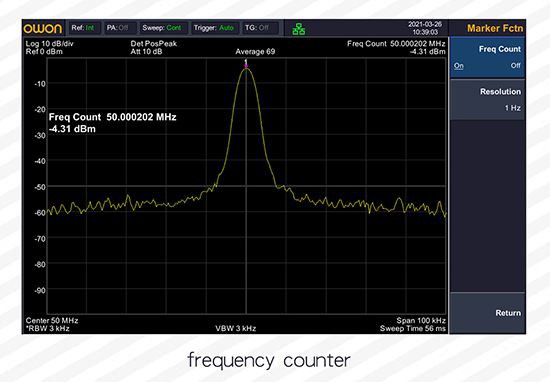Click the OWON logo
550x382 pixels.
click(42, 28)
